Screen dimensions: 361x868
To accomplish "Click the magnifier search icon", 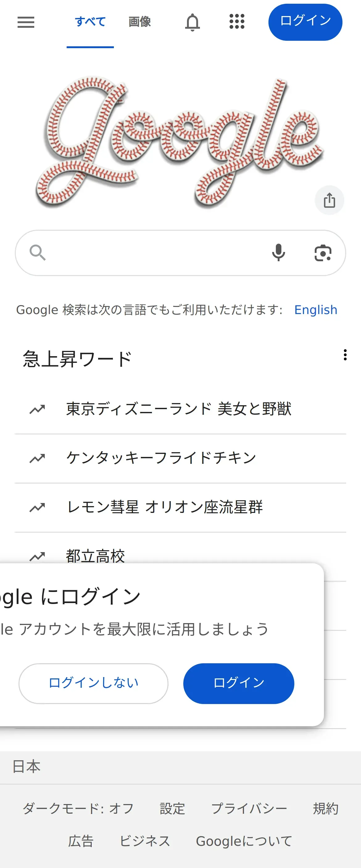I will [x=37, y=253].
